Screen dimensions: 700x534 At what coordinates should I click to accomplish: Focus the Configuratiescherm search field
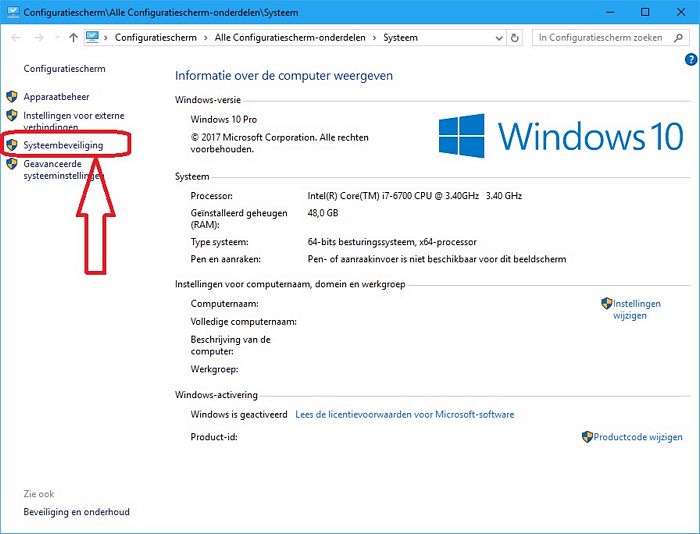609,38
